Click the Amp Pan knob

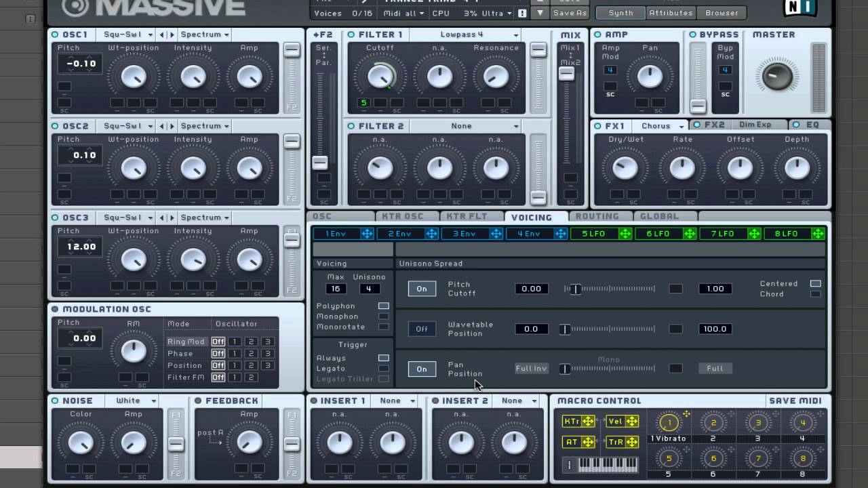[x=650, y=76]
